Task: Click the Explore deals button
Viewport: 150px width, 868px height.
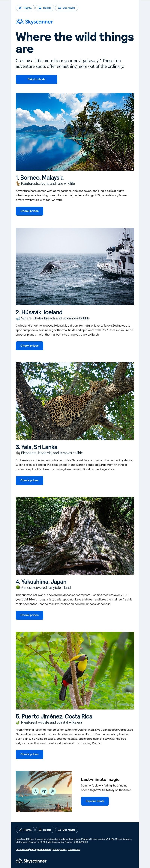Action: click(x=95, y=801)
